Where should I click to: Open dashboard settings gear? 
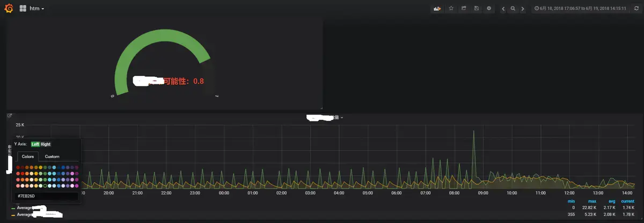(x=488, y=9)
